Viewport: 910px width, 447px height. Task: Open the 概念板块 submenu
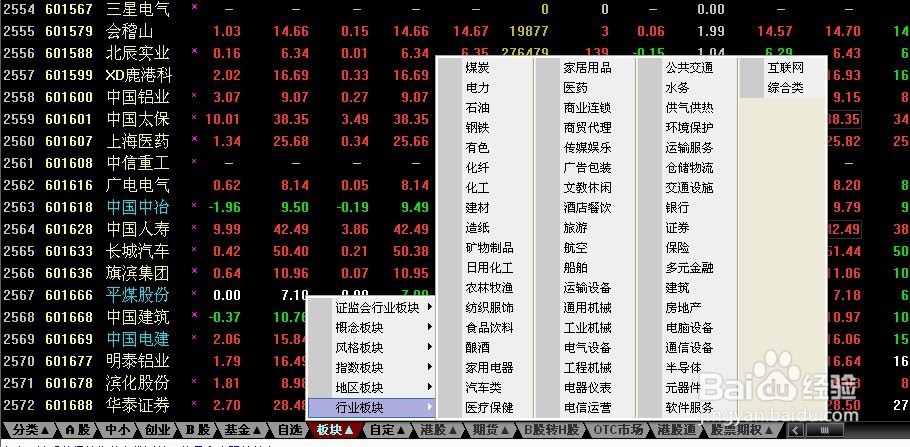[x=371, y=327]
